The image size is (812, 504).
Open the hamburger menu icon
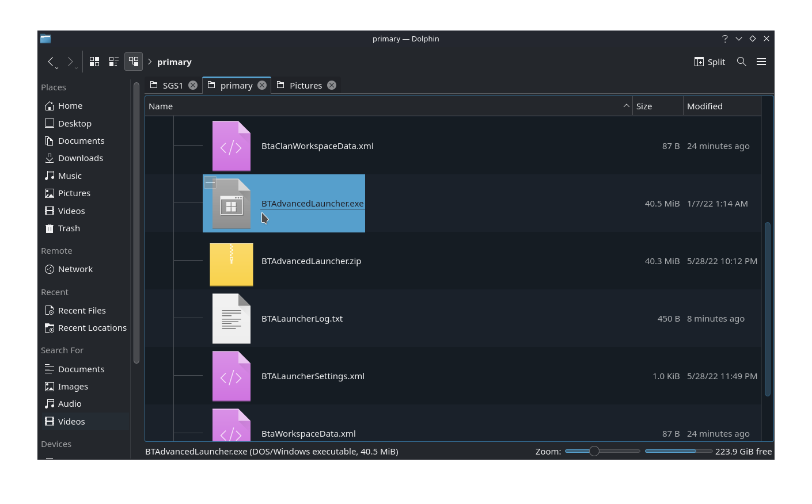click(x=761, y=62)
